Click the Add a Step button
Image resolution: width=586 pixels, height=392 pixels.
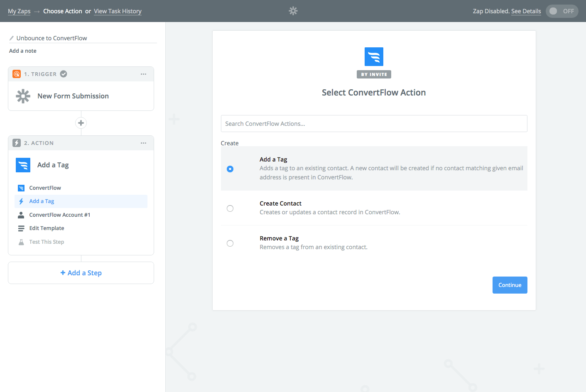point(81,273)
